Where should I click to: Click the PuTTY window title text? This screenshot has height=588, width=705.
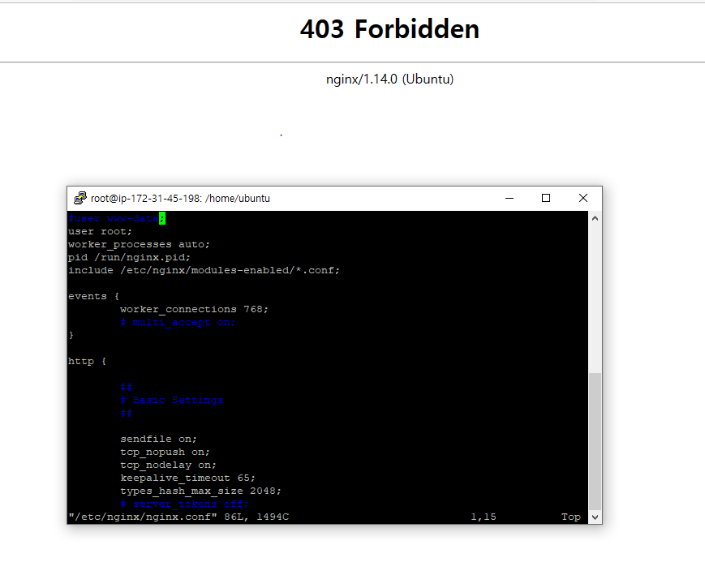click(x=180, y=198)
